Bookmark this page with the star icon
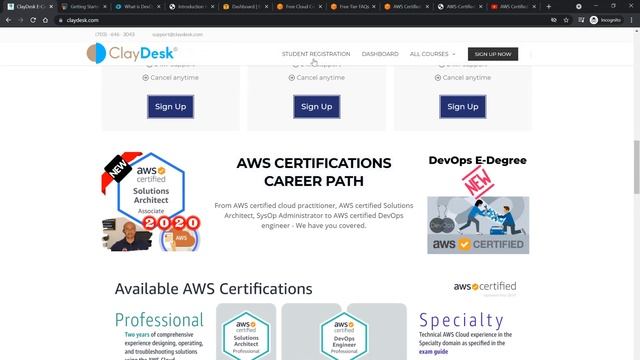This screenshot has height=360, width=640. tap(566, 20)
